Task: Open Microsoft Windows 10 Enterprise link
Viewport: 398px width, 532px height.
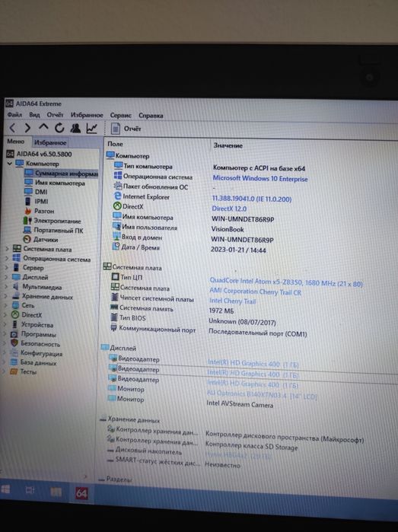Action: pyautogui.click(x=260, y=178)
